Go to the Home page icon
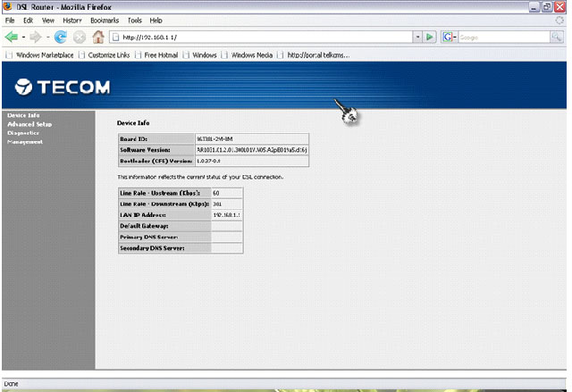 tap(97, 37)
